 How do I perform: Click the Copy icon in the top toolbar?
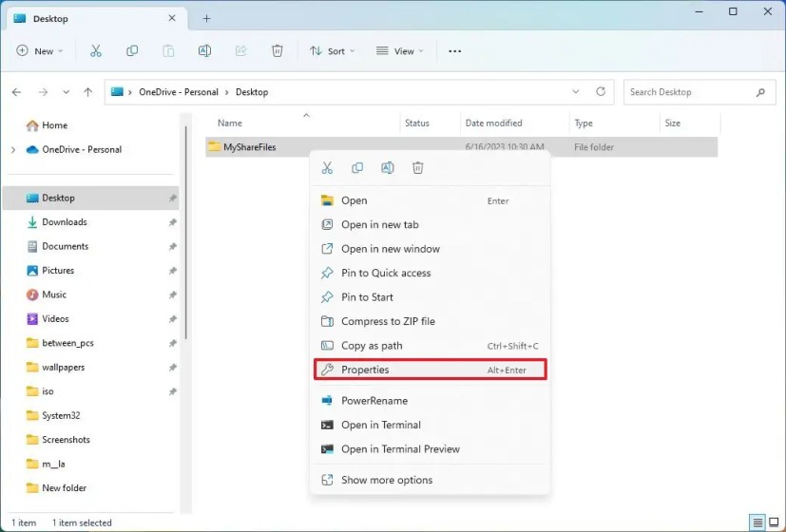(132, 51)
